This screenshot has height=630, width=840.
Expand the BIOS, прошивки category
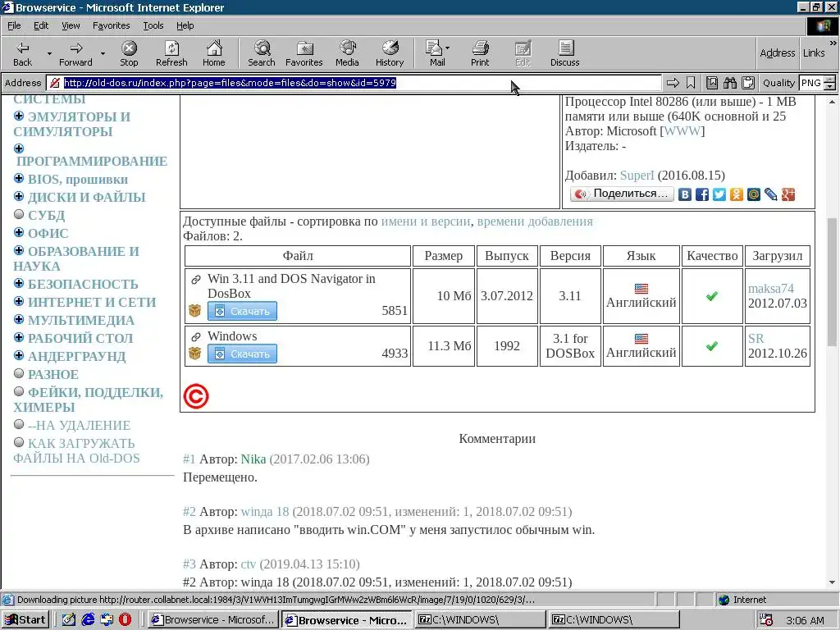(x=19, y=178)
